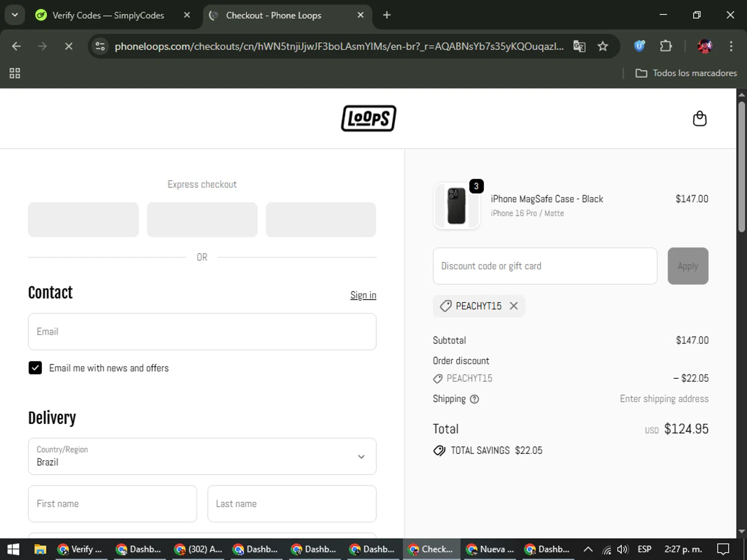Open the Chrome three-dot menu
The width and height of the screenshot is (747, 560).
(731, 46)
